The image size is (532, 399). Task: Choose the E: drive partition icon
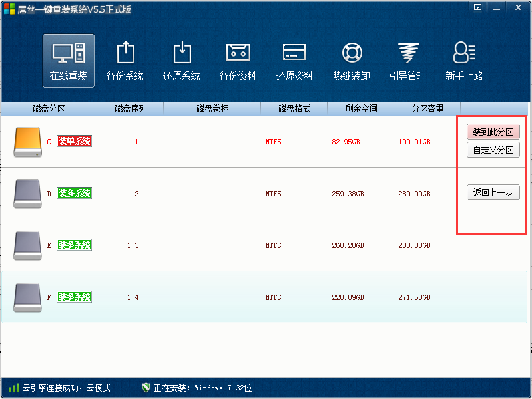click(27, 245)
